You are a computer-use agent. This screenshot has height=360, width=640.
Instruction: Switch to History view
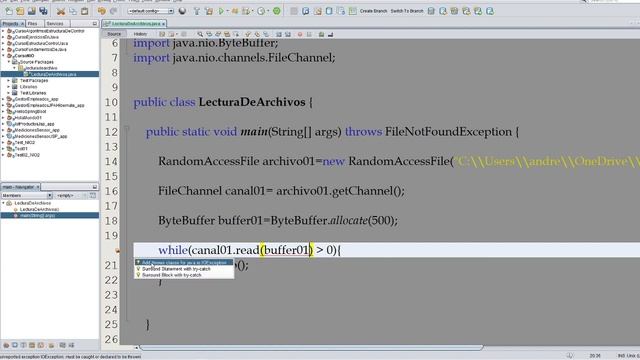[x=140, y=34]
